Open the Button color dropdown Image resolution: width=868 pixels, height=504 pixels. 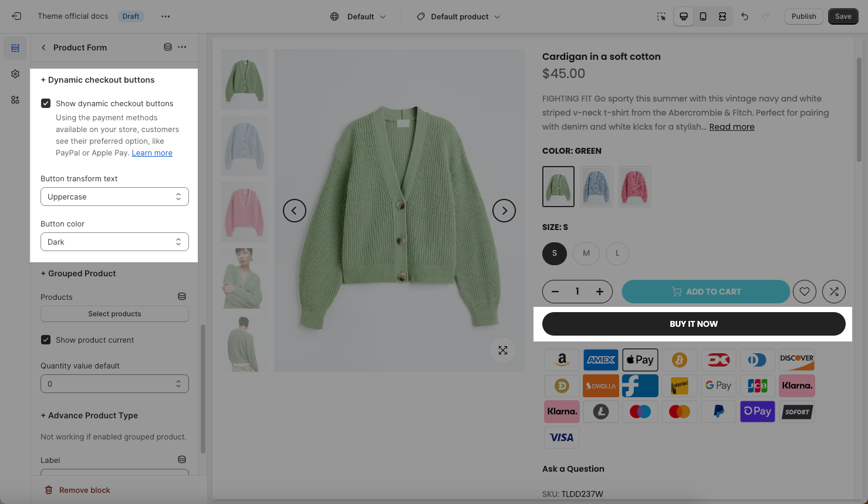tap(114, 242)
